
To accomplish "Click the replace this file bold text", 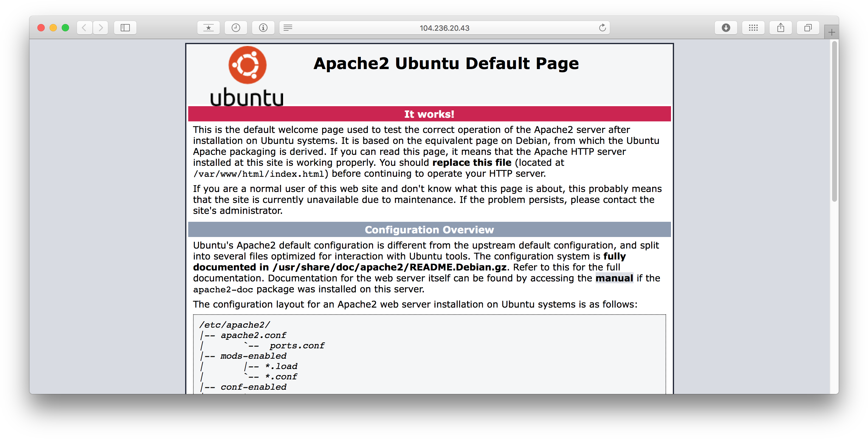I will [x=472, y=162].
